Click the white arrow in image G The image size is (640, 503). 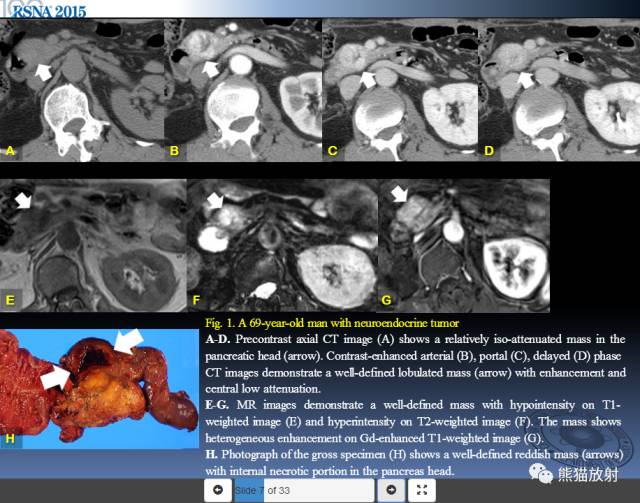400,194
